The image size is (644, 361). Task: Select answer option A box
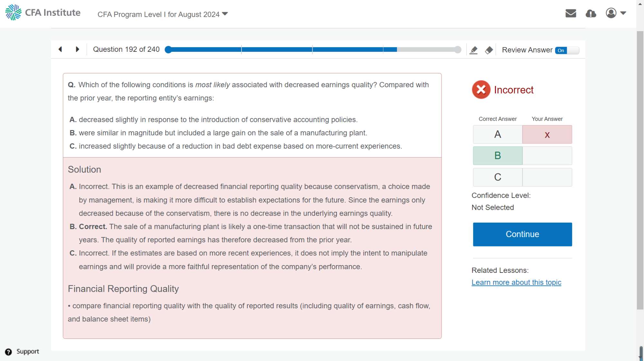click(x=497, y=134)
